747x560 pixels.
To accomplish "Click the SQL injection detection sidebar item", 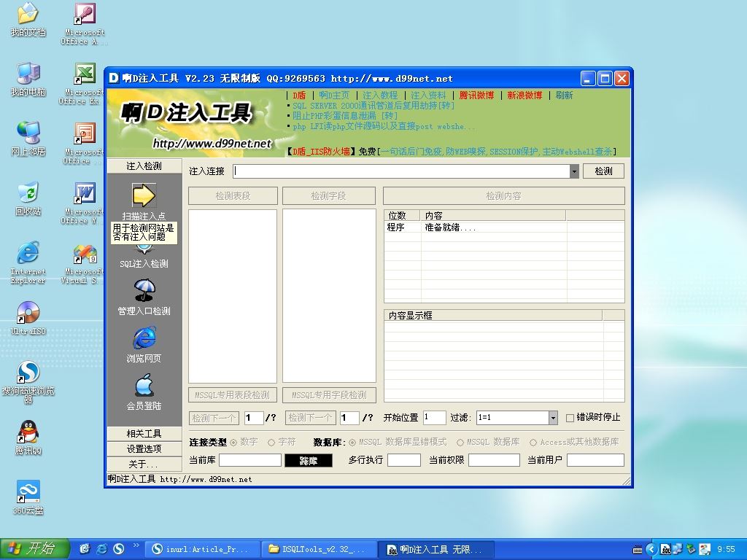I will [x=144, y=264].
